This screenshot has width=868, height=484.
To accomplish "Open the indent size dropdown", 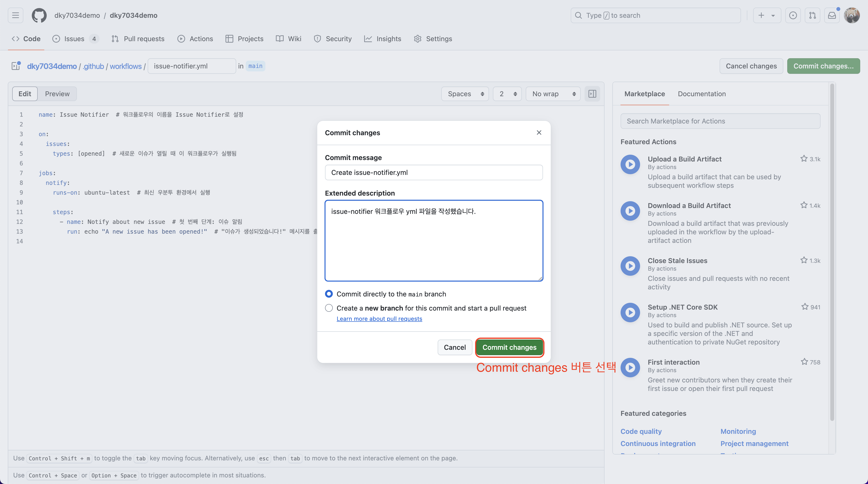I will [507, 94].
